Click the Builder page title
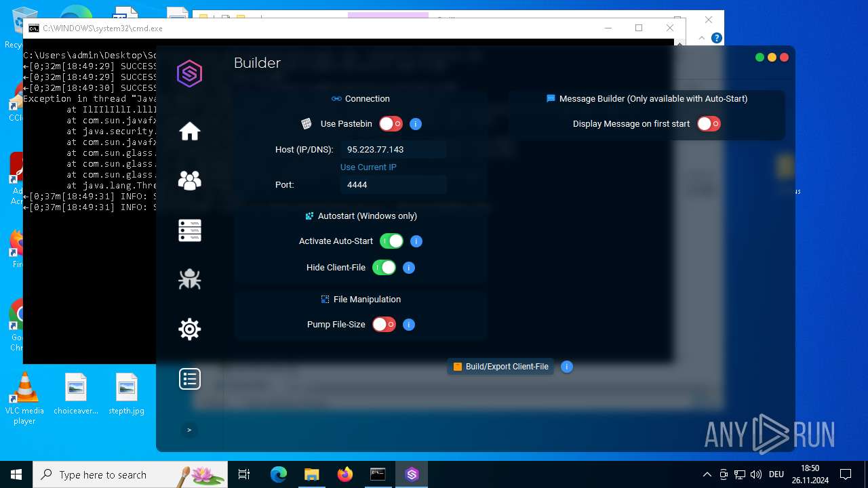 (x=257, y=63)
